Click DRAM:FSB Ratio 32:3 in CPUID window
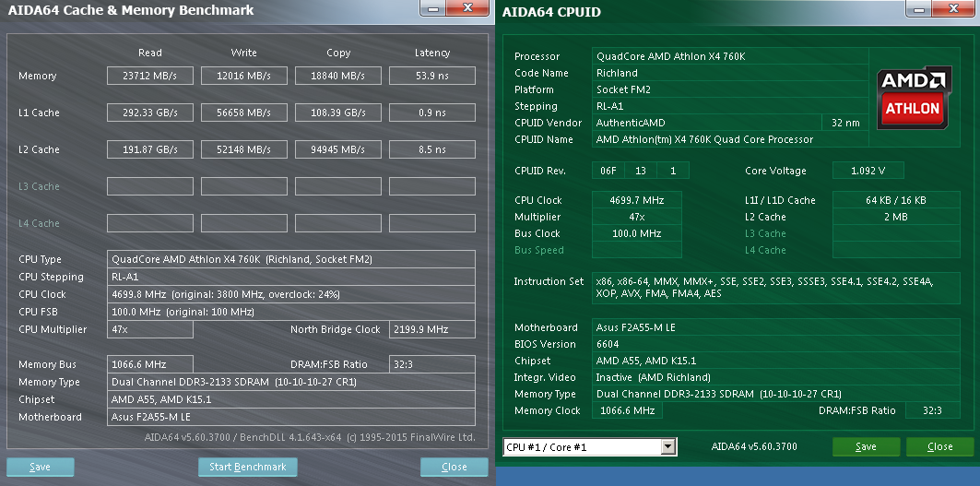The width and height of the screenshot is (980, 486). (932, 410)
